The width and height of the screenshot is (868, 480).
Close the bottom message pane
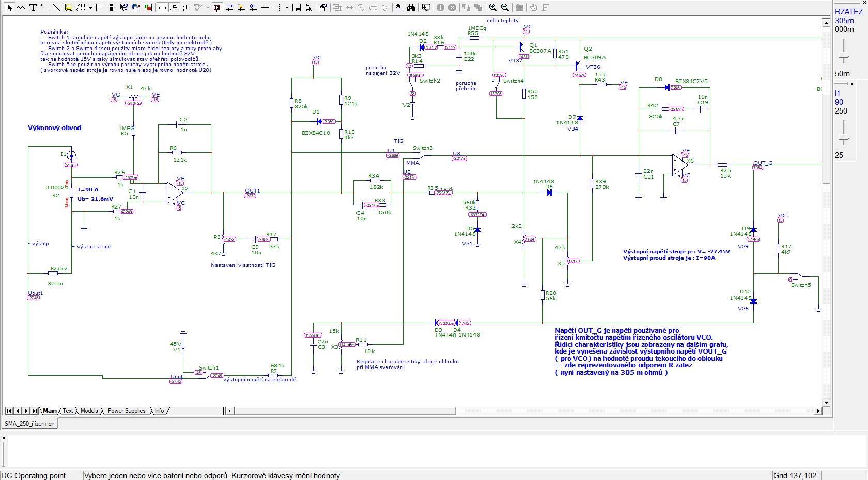click(x=4, y=438)
